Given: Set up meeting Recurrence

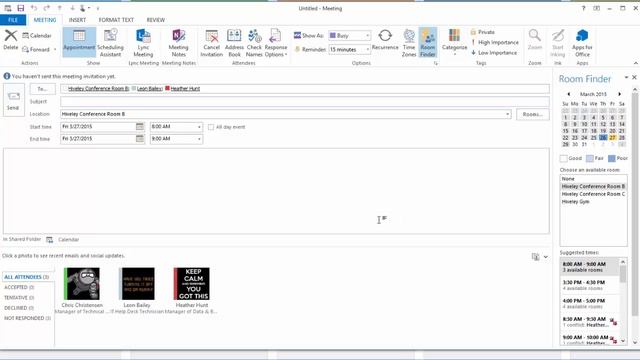Looking at the screenshot, I should [x=385, y=40].
